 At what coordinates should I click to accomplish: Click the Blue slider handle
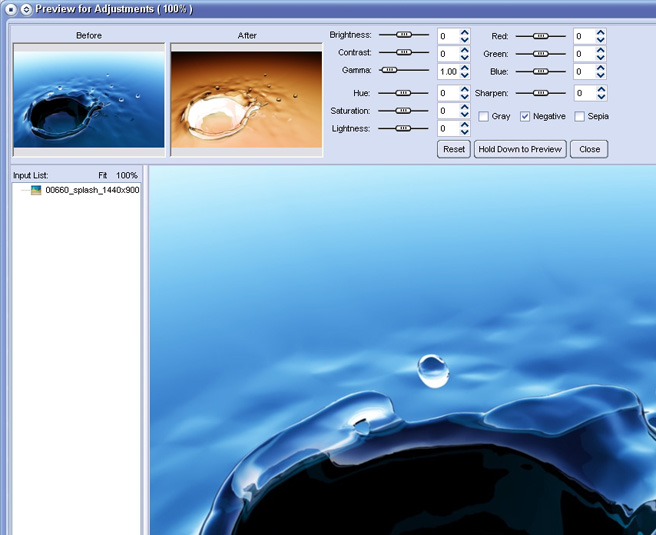click(541, 72)
